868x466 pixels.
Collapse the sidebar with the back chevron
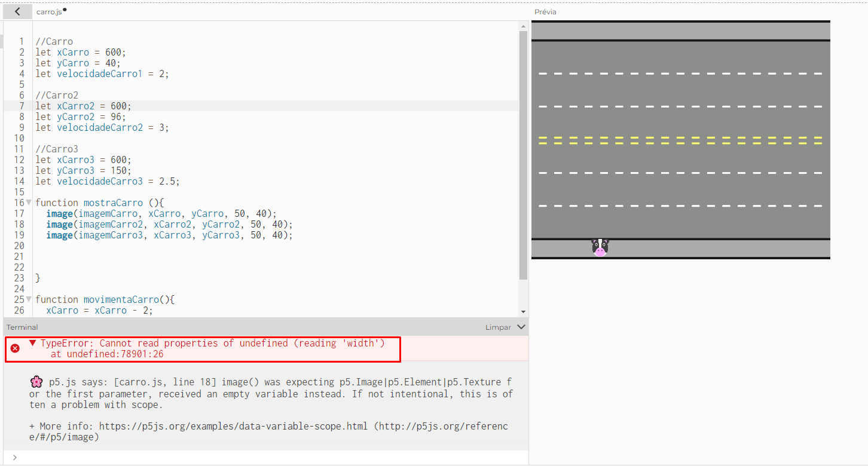(17, 11)
